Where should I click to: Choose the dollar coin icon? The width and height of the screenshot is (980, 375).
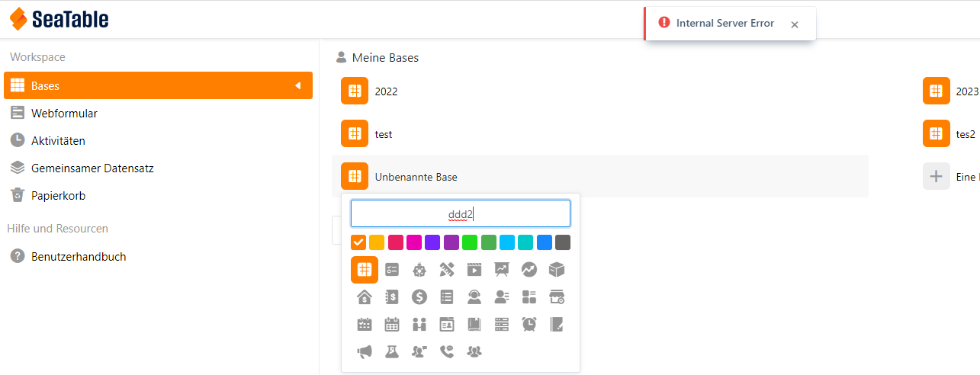click(x=419, y=297)
